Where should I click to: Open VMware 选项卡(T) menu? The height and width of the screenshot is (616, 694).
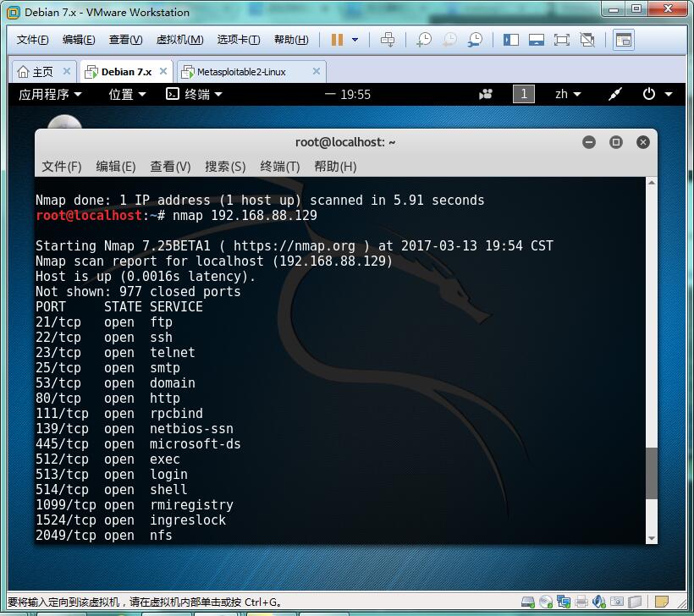click(x=239, y=40)
